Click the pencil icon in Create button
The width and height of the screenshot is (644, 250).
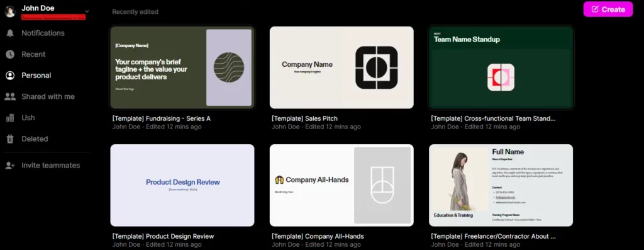click(595, 9)
